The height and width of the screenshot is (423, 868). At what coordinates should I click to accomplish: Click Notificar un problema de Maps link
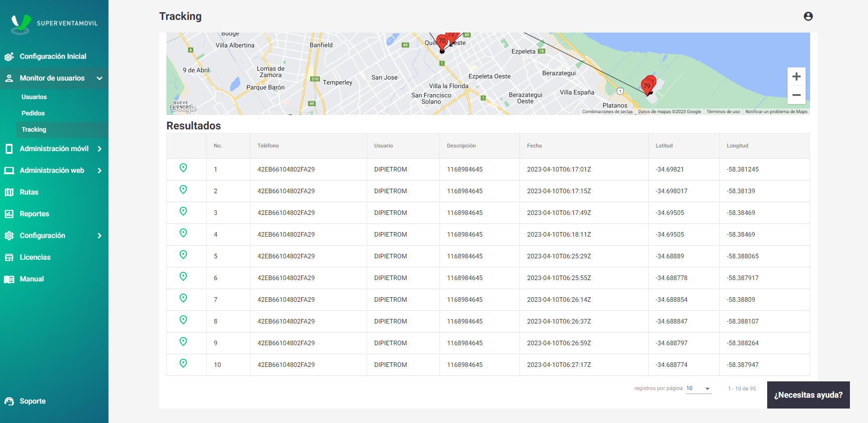pyautogui.click(x=776, y=112)
